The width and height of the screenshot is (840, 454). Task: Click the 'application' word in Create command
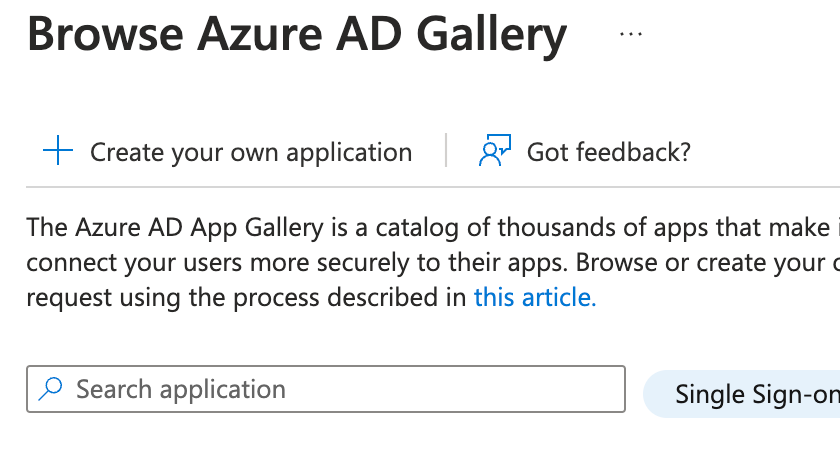click(349, 153)
